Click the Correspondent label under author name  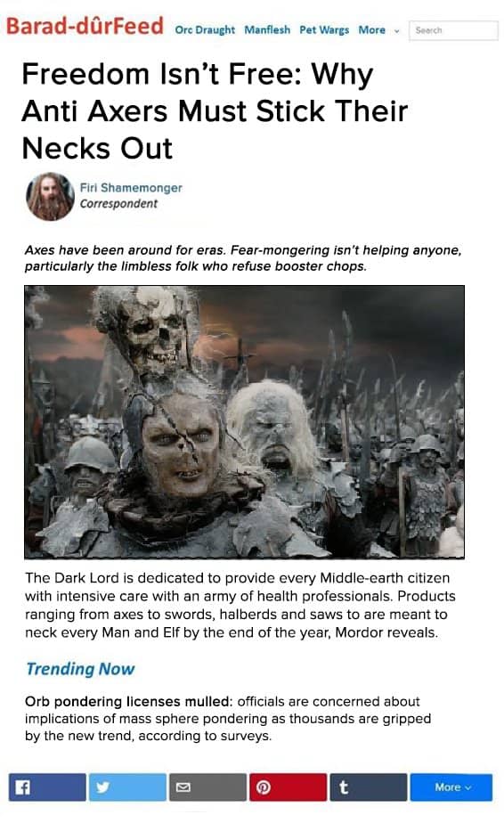click(x=118, y=204)
